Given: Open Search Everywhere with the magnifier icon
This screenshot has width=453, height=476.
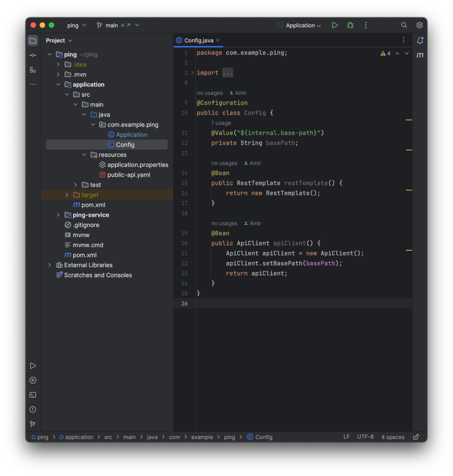Looking at the screenshot, I should (404, 25).
